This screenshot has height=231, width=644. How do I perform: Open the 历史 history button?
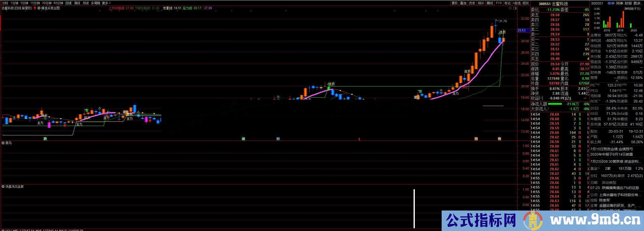[472, 3]
